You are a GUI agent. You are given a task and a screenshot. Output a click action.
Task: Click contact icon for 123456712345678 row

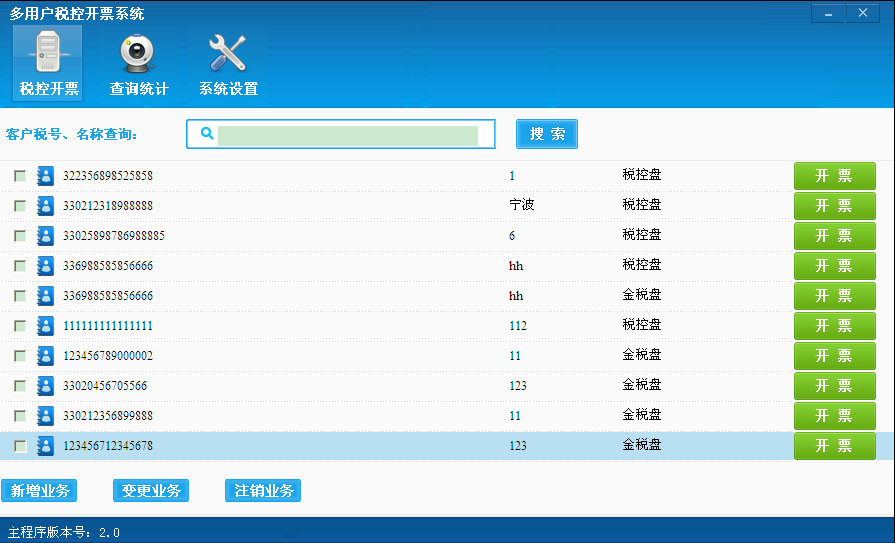45,446
